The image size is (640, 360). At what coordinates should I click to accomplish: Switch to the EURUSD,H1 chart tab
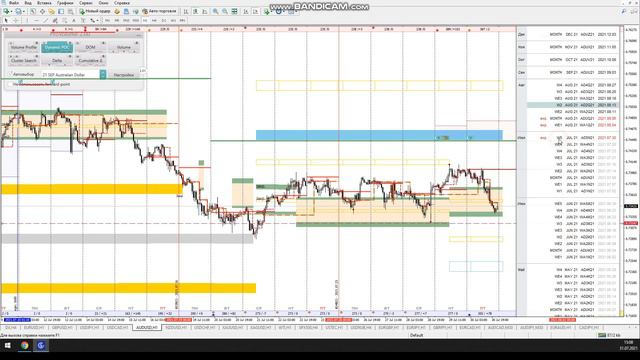point(33,327)
